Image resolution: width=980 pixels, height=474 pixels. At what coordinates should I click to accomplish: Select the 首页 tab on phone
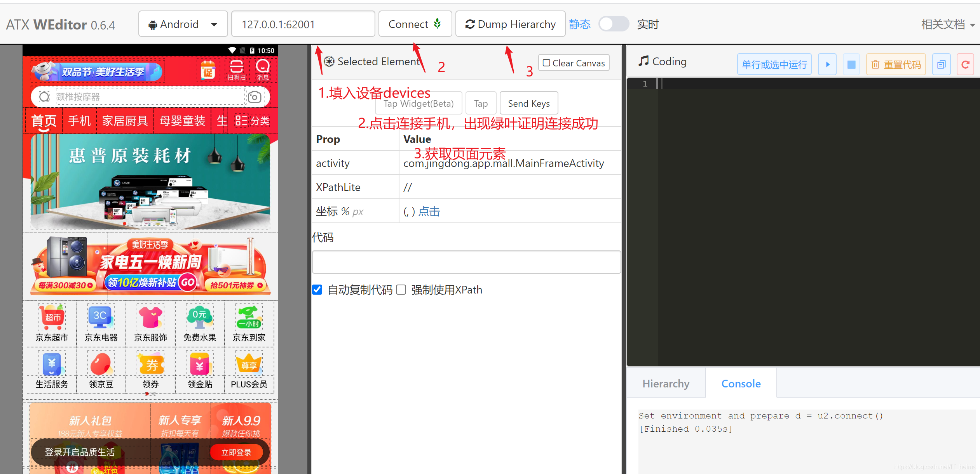click(x=44, y=121)
